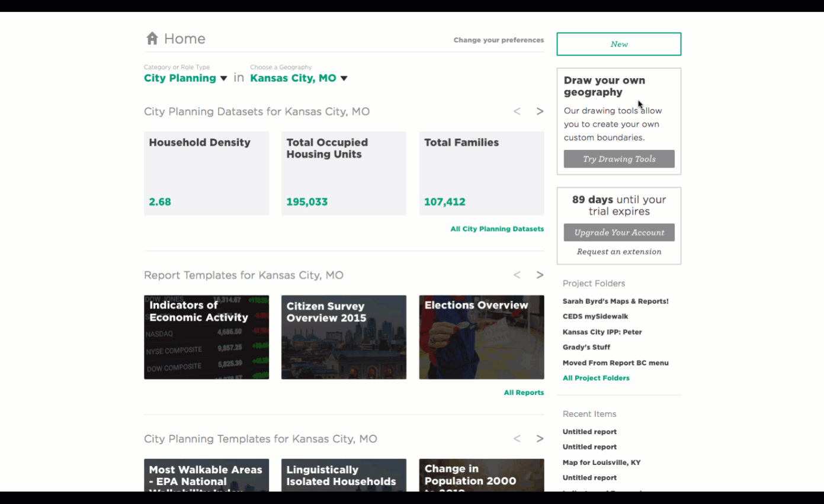The height and width of the screenshot is (504, 824).
Task: Click Upgrade Your Account button
Action: 619,232
